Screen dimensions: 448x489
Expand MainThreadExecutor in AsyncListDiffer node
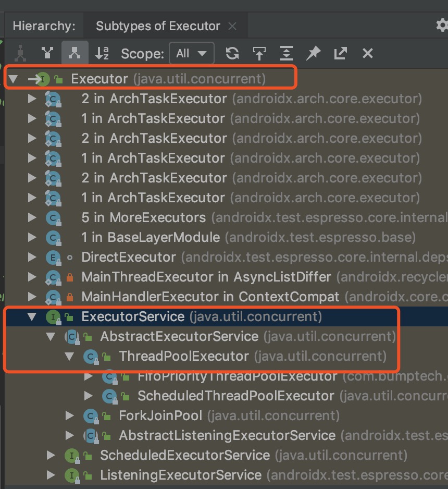(x=32, y=277)
